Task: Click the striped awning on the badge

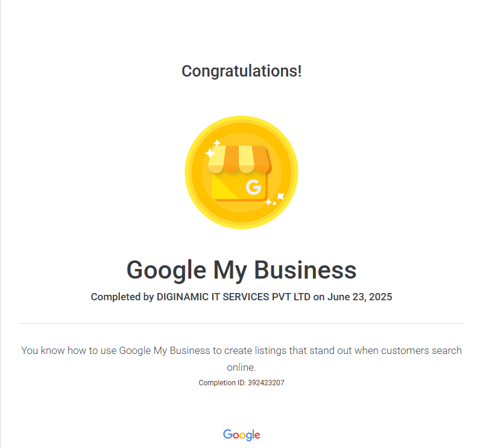Action: coord(239,159)
